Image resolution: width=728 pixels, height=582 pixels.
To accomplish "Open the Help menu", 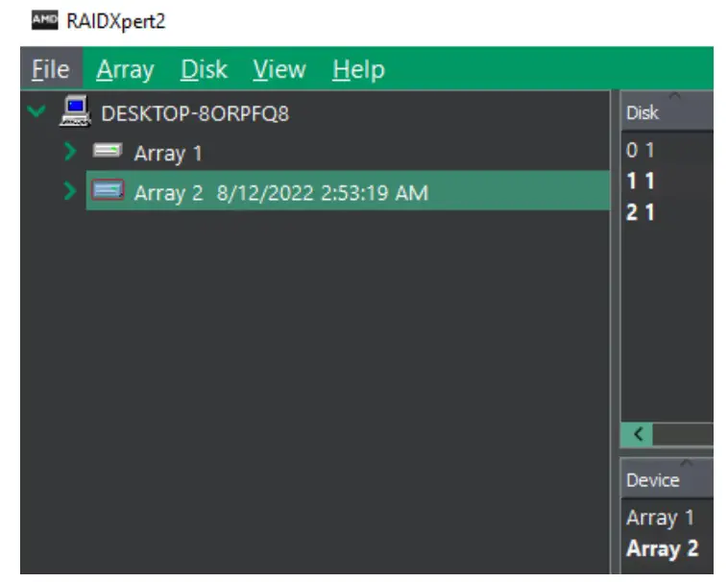I will [x=358, y=70].
